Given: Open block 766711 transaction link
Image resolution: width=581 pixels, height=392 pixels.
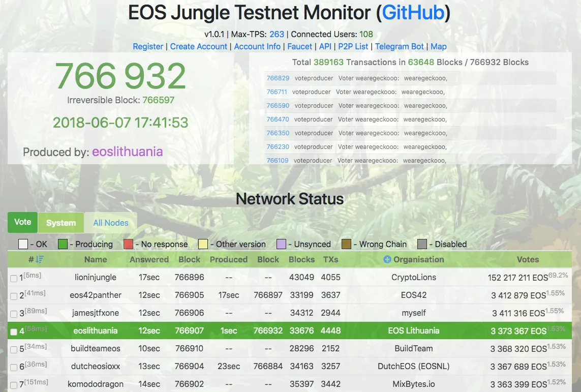Looking at the screenshot, I should (277, 92).
